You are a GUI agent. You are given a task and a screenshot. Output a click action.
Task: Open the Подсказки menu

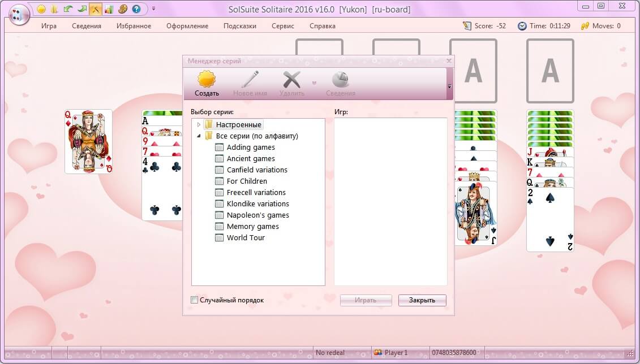pos(240,25)
